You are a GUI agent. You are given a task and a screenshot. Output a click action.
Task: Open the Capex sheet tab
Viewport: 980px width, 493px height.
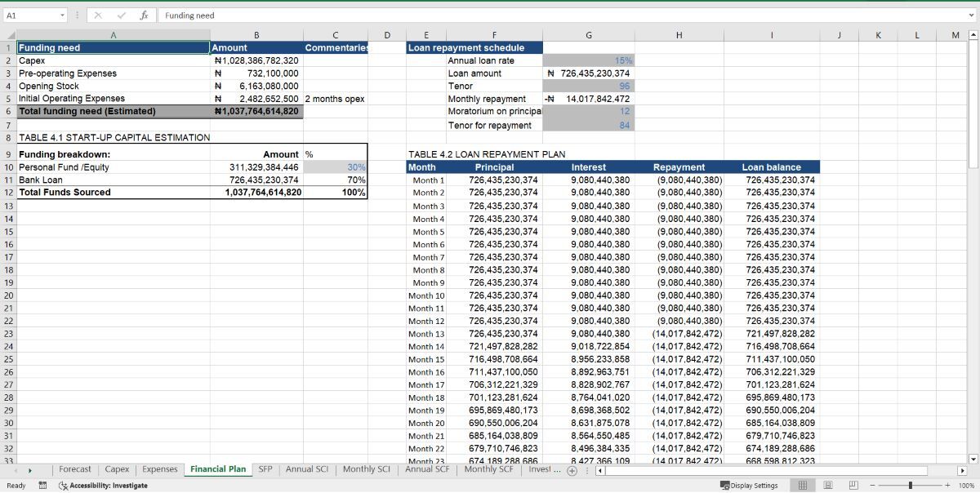[117, 469]
